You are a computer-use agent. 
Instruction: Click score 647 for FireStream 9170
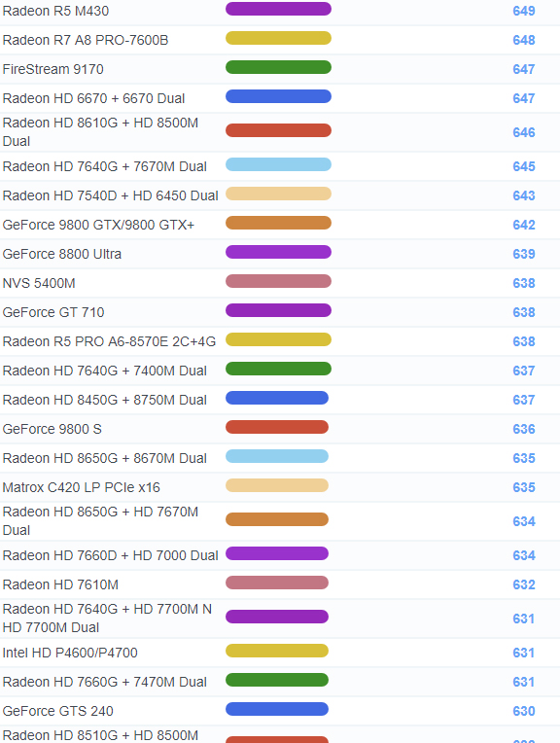524,69
